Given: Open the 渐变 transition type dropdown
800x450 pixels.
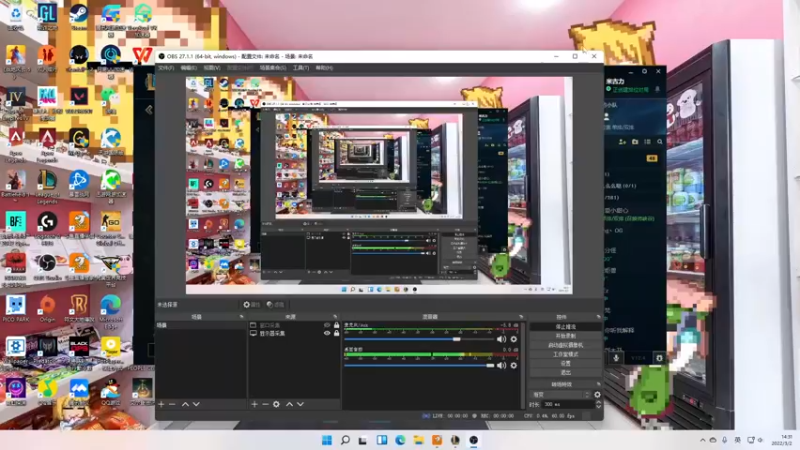Looking at the screenshot, I should [x=560, y=394].
